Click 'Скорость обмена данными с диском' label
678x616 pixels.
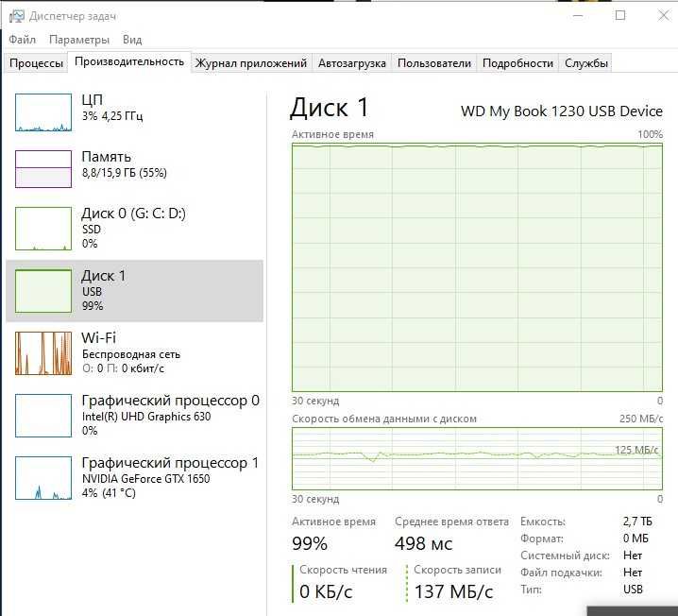[384, 419]
